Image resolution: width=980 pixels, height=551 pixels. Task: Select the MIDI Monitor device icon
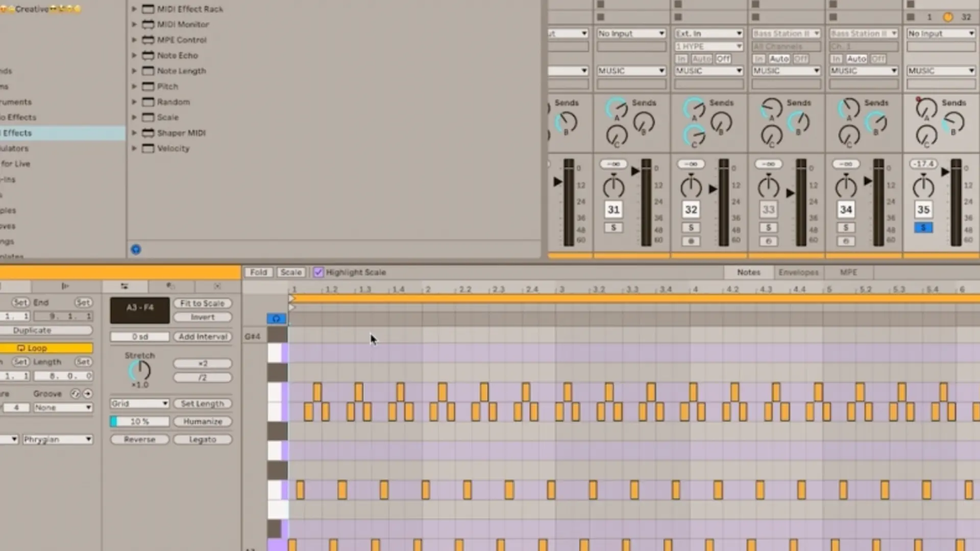[148, 24]
